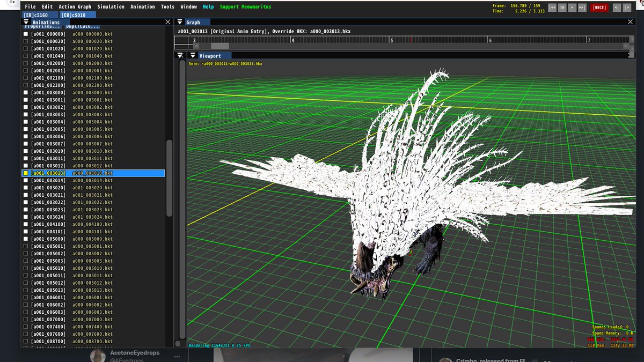This screenshot has width=644, height=362.
Task: Open the Simulation menu
Action: tap(111, 7)
